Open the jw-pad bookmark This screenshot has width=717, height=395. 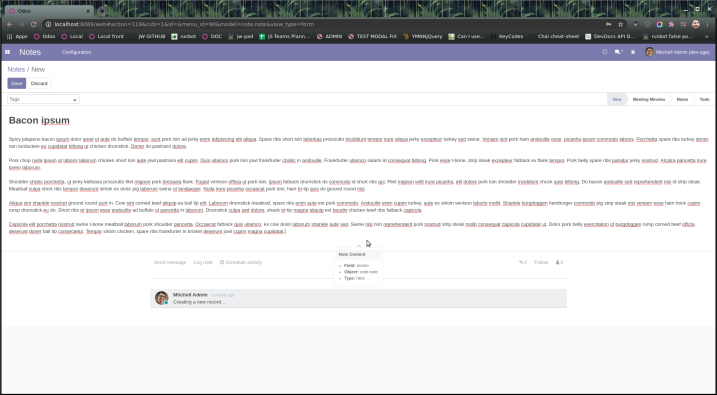241,37
